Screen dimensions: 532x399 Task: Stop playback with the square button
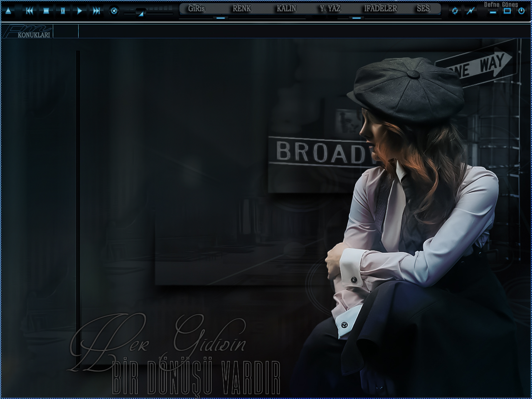[x=46, y=11]
